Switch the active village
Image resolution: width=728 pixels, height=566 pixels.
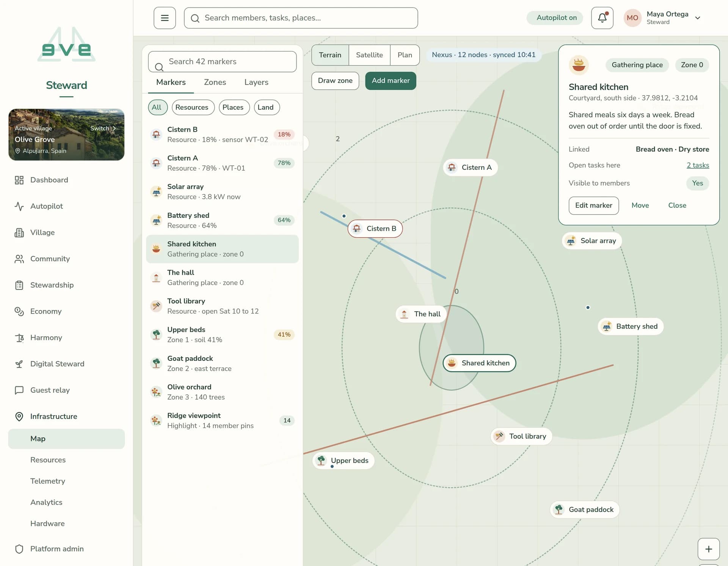click(103, 129)
